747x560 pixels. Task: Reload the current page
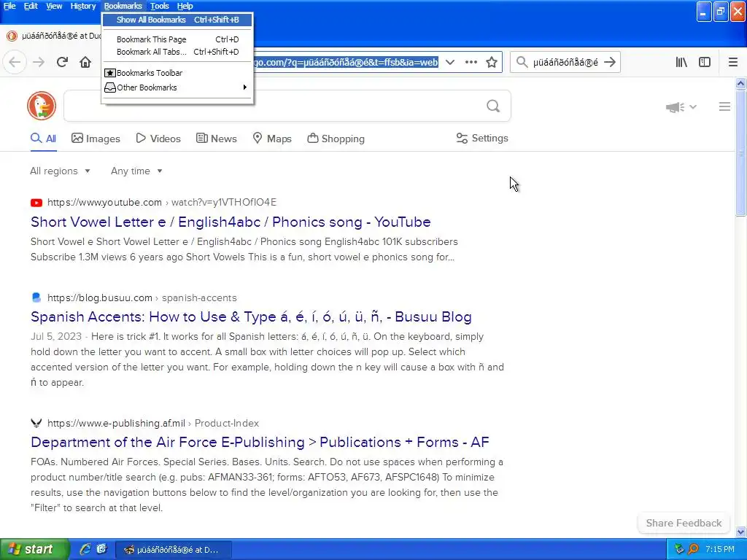[62, 62]
